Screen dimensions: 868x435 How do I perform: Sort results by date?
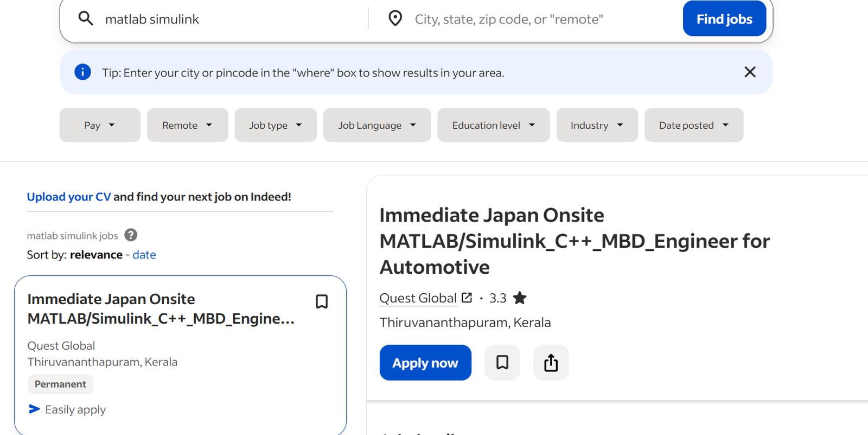pos(144,255)
